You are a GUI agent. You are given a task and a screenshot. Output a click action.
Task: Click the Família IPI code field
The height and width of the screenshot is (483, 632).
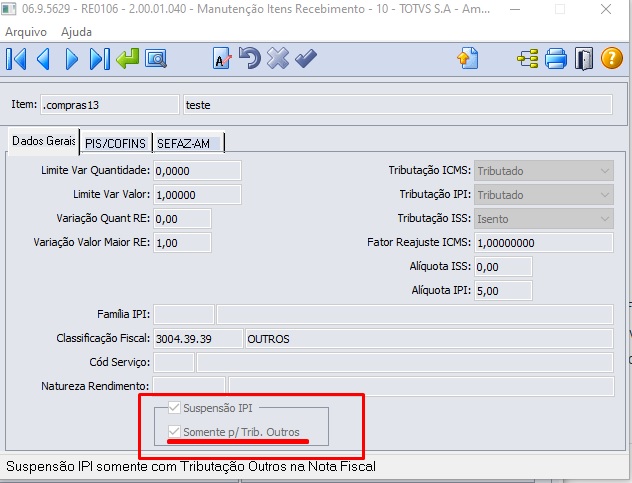[184, 314]
